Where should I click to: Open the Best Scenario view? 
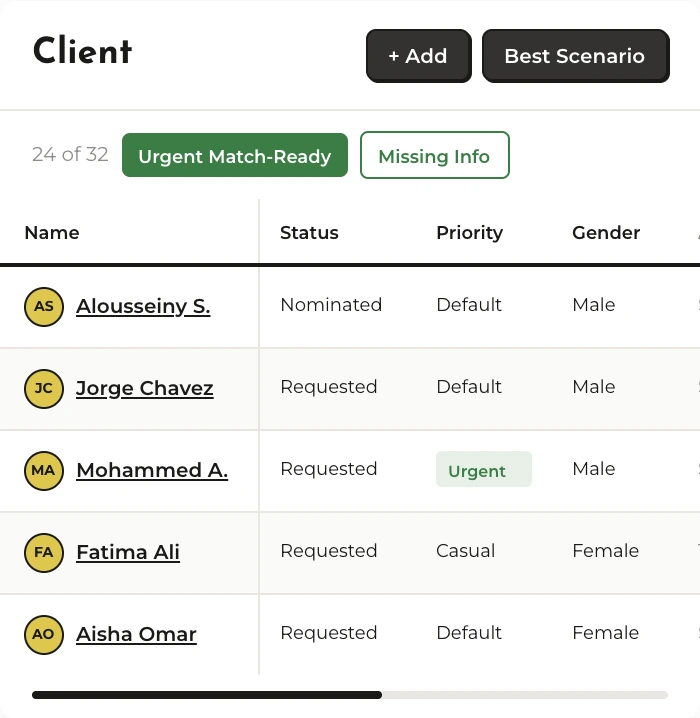tap(574, 56)
